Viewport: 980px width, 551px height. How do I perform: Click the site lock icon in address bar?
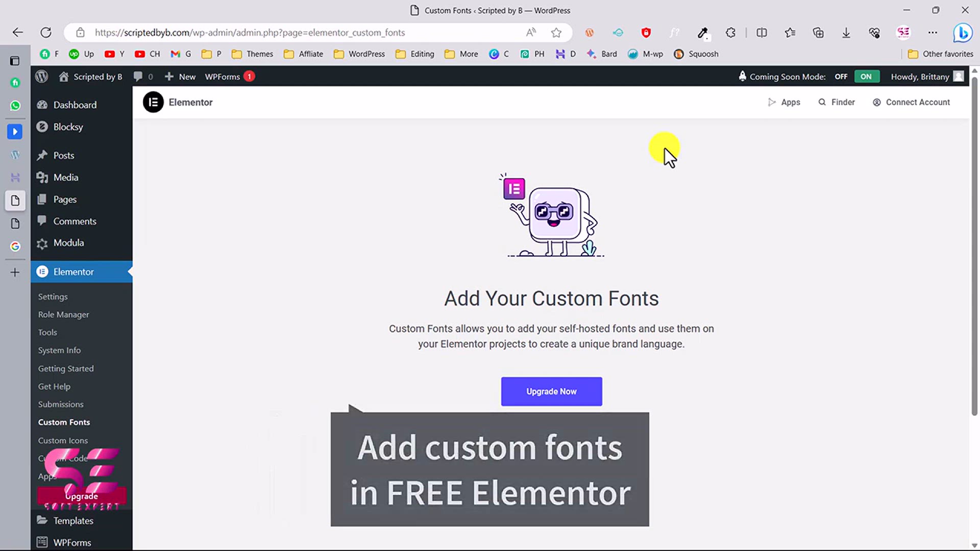tap(80, 33)
